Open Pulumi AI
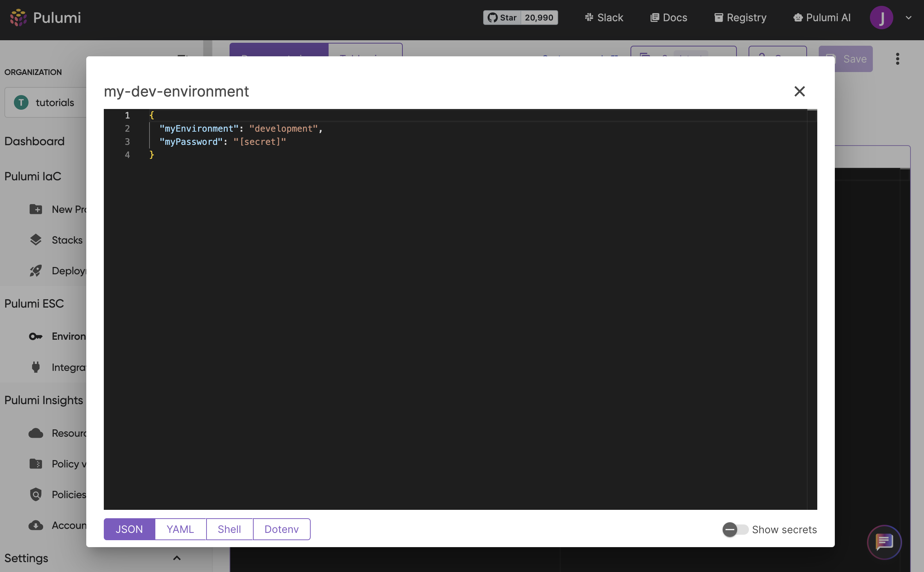The image size is (924, 572). pos(821,18)
